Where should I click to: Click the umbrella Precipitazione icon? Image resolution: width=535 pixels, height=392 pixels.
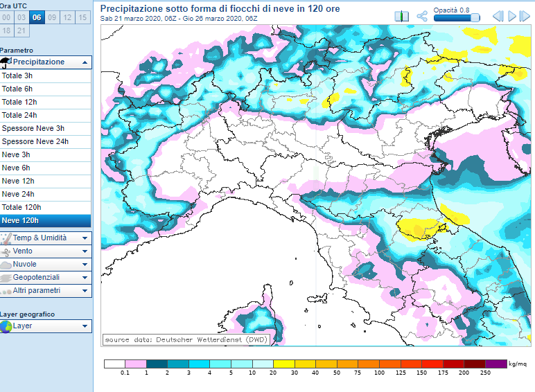pyautogui.click(x=7, y=62)
